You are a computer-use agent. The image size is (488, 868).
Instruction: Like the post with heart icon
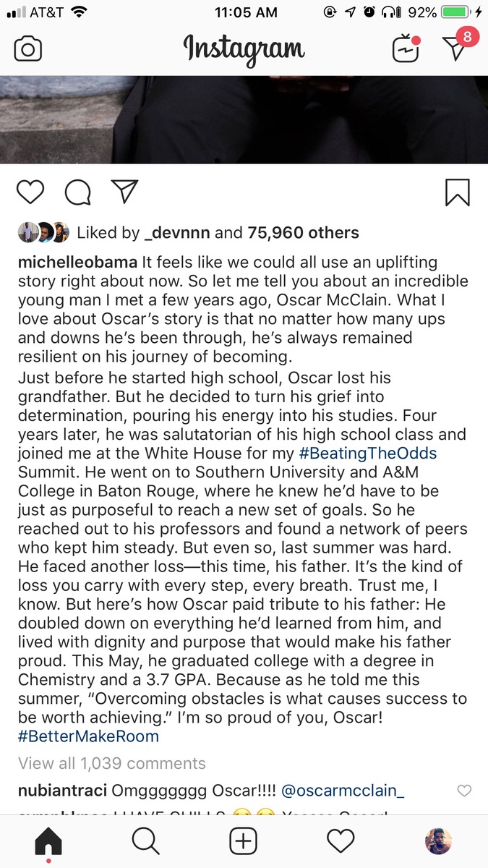(30, 192)
